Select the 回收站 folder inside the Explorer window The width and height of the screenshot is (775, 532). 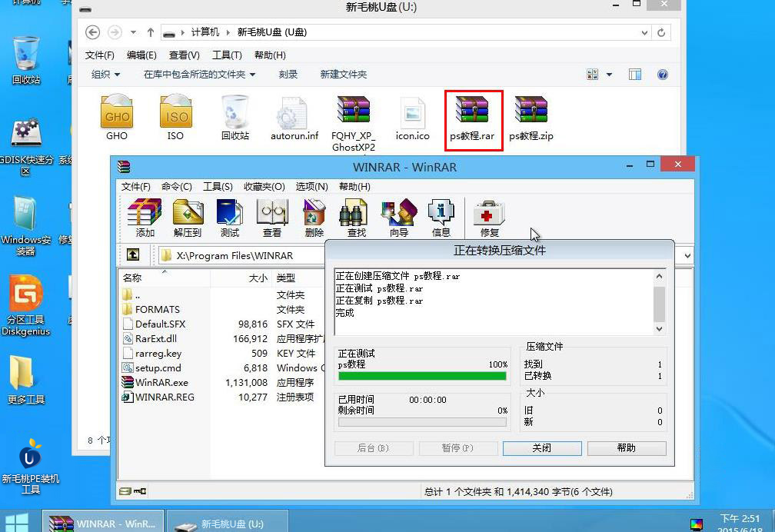[x=234, y=118]
